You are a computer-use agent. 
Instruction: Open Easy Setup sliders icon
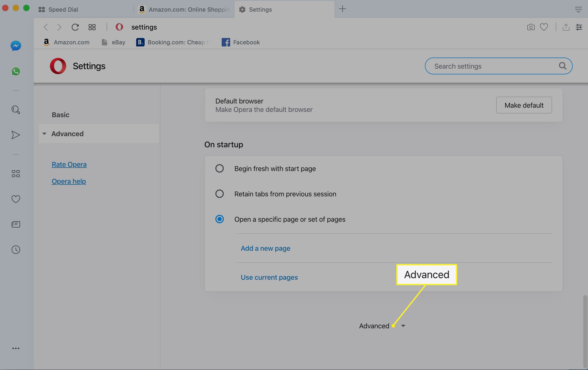(579, 27)
